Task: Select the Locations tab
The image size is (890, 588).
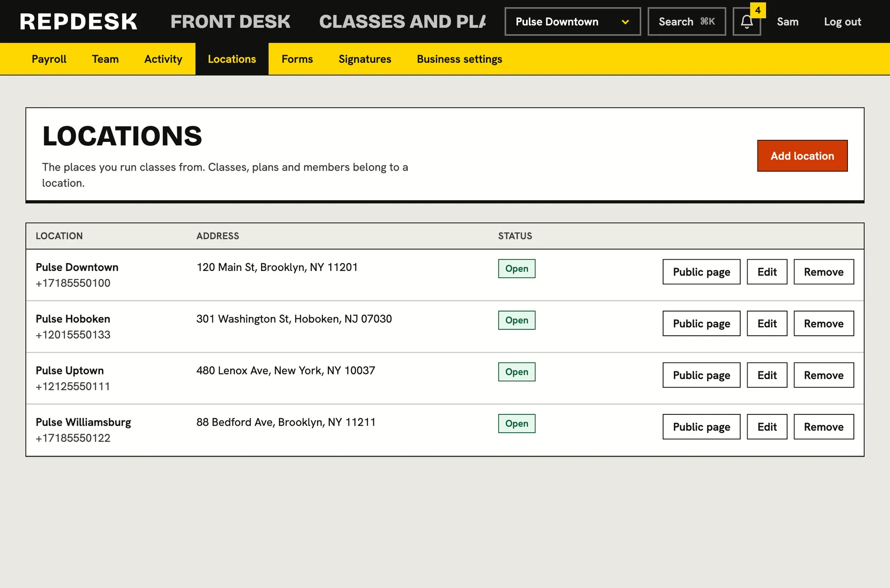Action: coord(232,59)
